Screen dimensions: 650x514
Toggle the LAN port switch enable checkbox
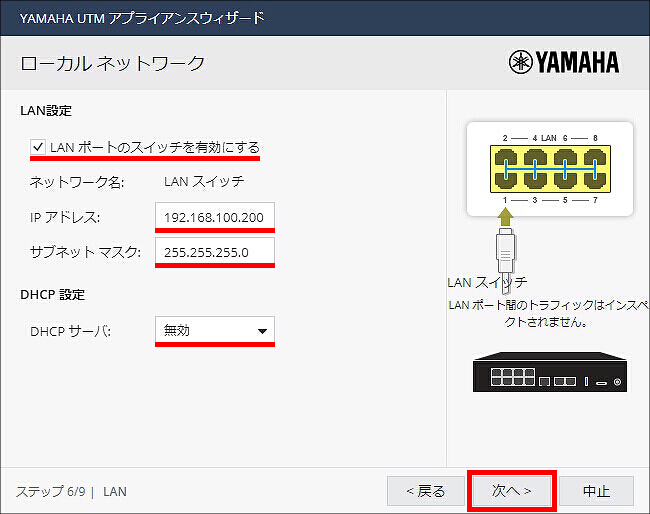click(x=38, y=147)
